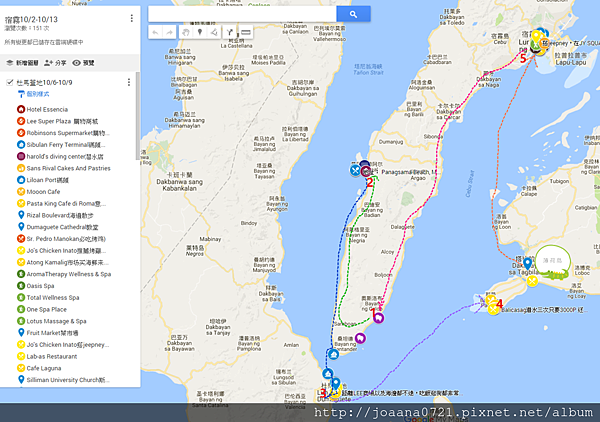Click the Lee Super Plaza shopping icon

[x=21, y=121]
